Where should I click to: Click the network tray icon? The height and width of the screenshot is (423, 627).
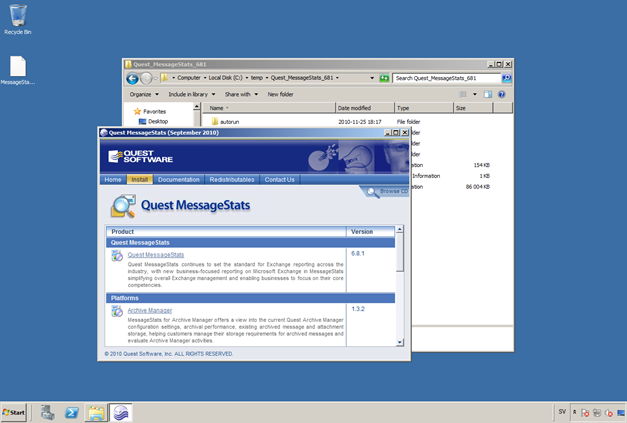(x=597, y=413)
